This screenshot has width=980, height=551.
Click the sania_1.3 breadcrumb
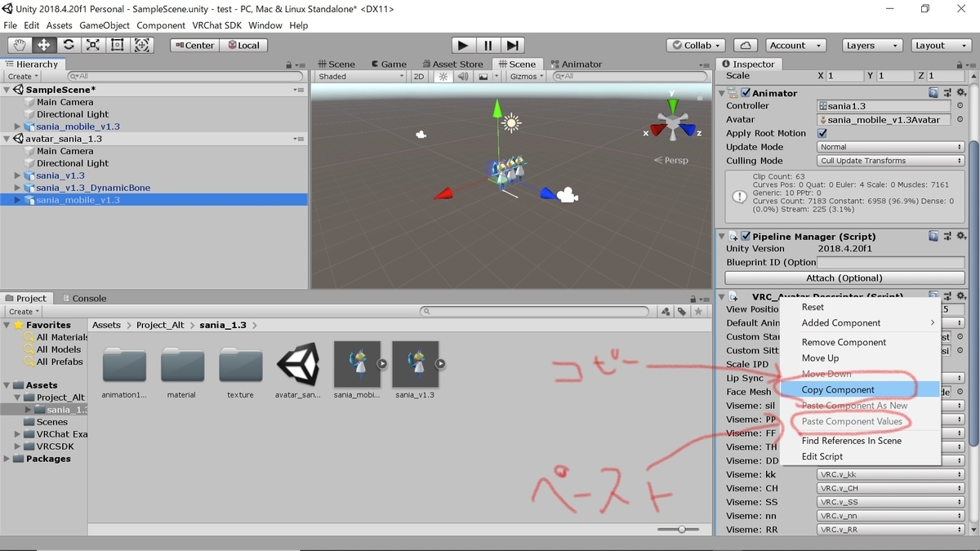[223, 325]
